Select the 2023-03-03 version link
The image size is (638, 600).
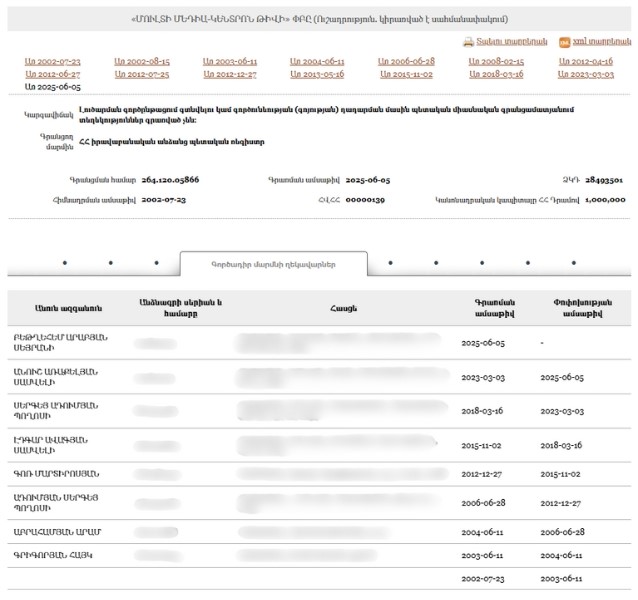[585, 74]
